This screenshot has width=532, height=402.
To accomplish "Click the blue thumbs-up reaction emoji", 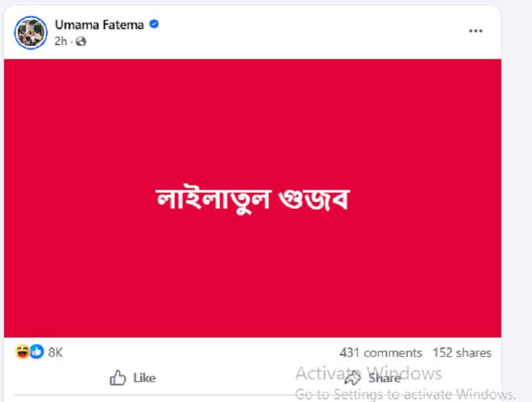I will click(x=37, y=352).
